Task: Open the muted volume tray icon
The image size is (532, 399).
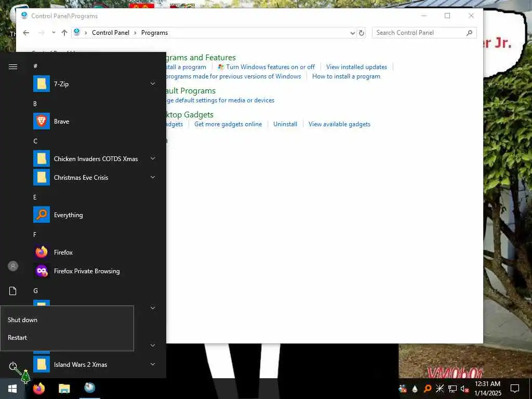Action: tap(464, 389)
